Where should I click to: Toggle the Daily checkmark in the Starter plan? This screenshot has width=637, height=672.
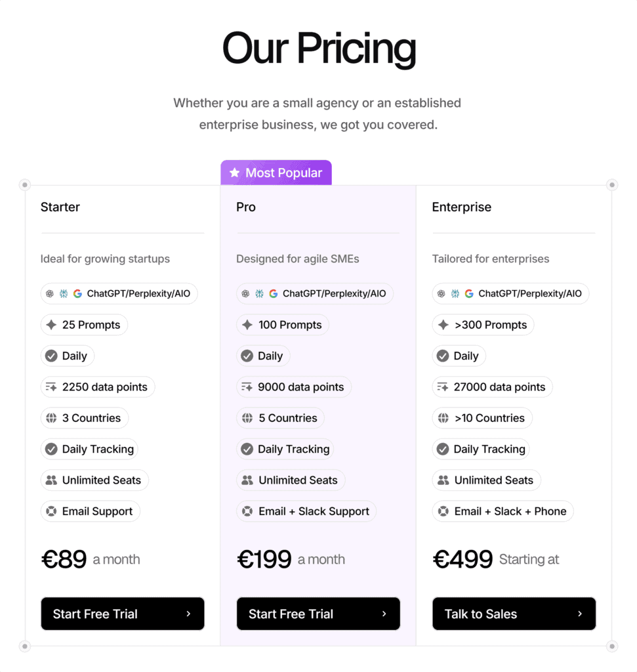tap(50, 356)
